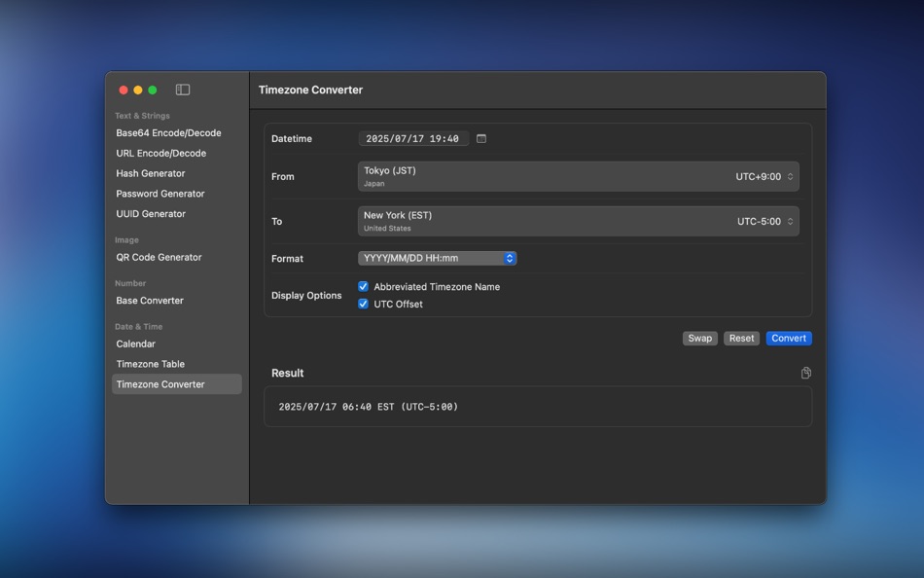Uncheck Abbreviated Timezone Name
Viewport: 924px width, 578px height.
click(363, 286)
